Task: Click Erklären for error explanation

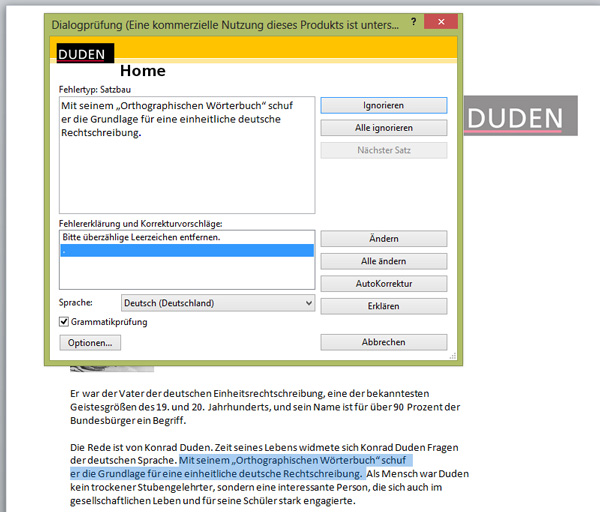Action: (383, 306)
